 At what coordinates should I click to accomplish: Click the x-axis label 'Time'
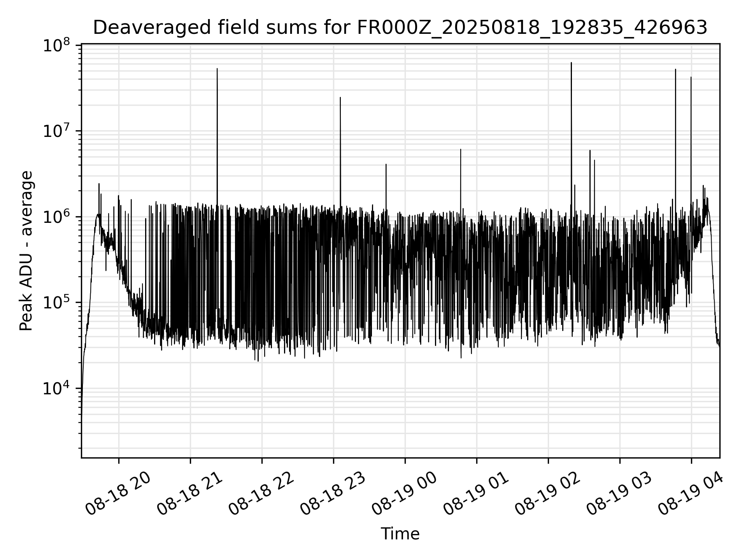[x=400, y=534]
